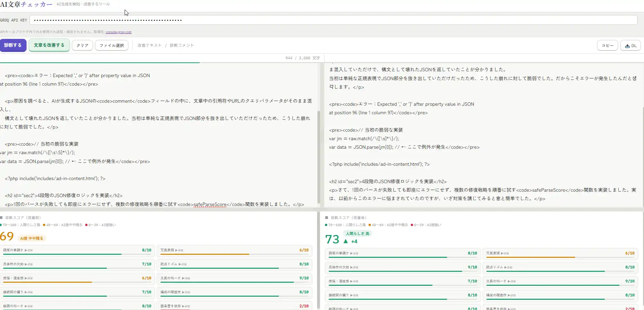Switch to the 改善テキスト tab
The image size is (644, 310).
coord(150,45)
